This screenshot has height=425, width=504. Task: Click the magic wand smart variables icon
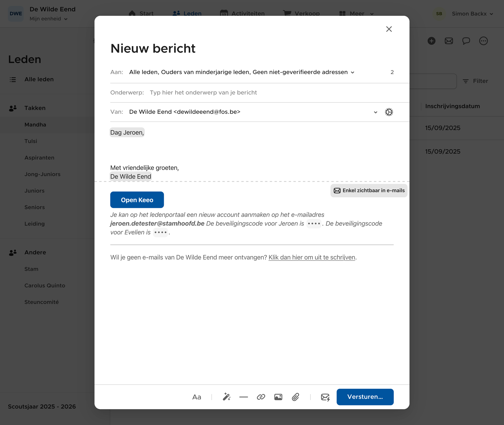tap(227, 397)
